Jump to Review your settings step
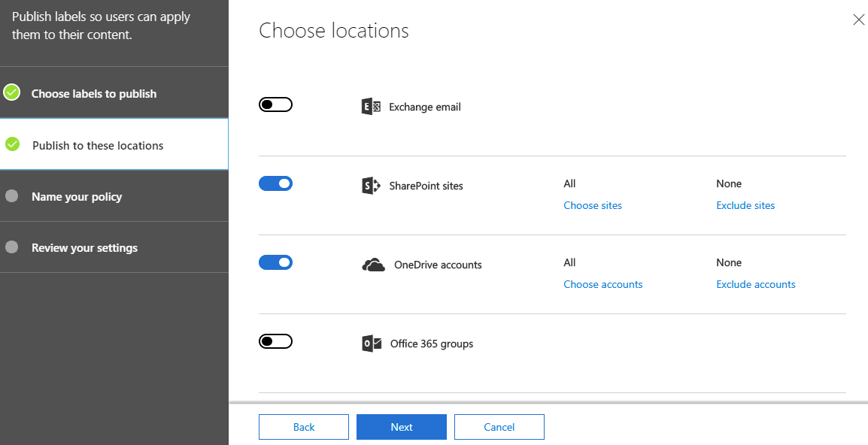 114,247
